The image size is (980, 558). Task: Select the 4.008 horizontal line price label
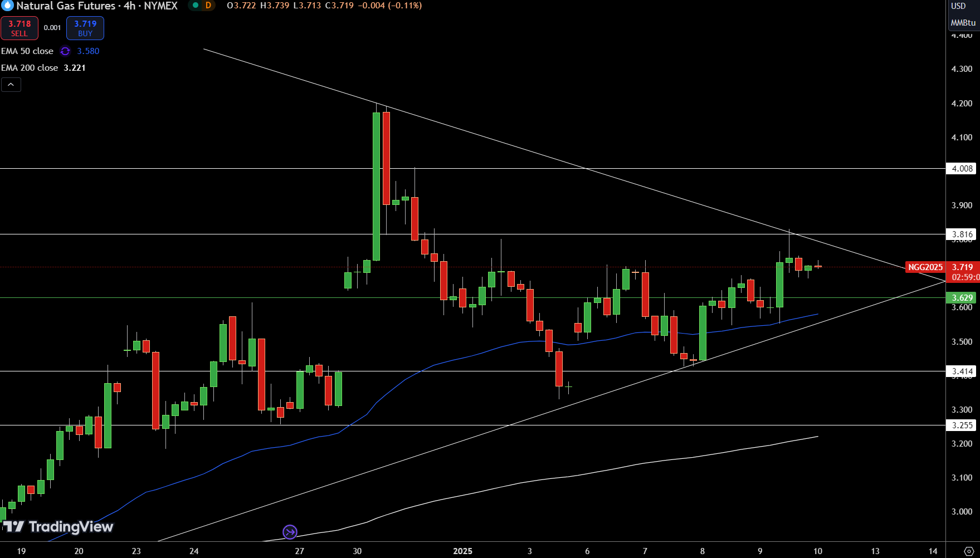[x=962, y=169]
